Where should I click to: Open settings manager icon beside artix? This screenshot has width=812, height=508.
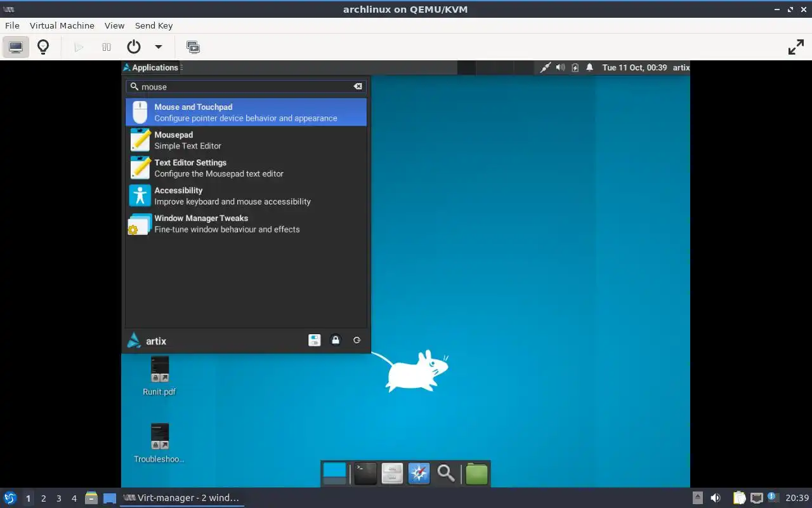coord(315,340)
